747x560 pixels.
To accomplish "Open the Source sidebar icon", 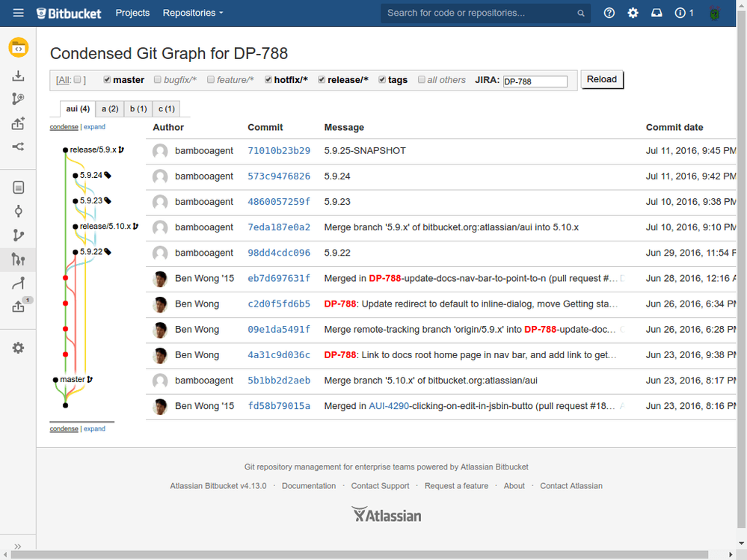I will tap(18, 188).
